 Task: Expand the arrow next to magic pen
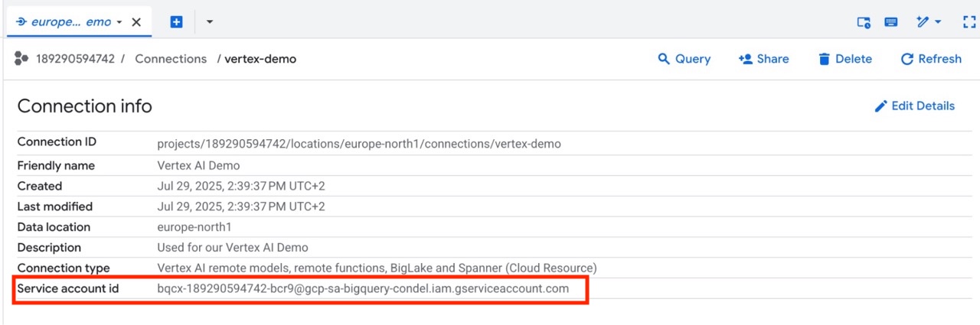[x=938, y=22]
